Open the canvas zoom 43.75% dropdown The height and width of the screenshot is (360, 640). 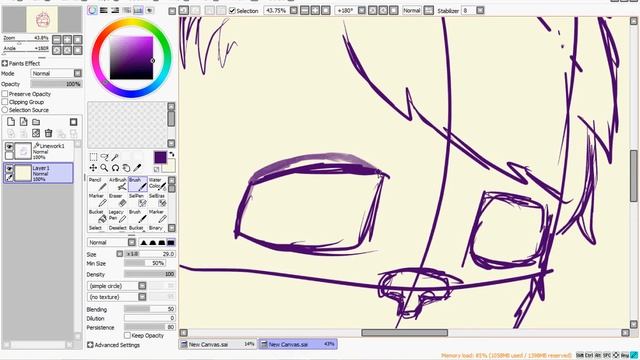(x=293, y=10)
